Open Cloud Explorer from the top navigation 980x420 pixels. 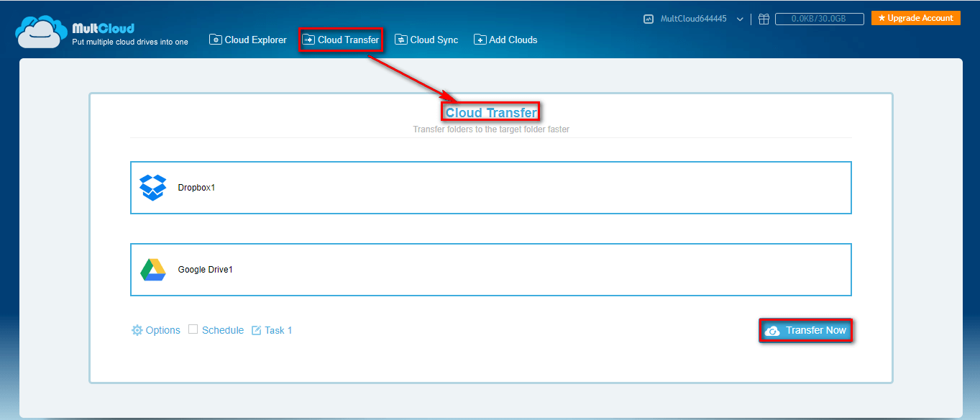248,40
